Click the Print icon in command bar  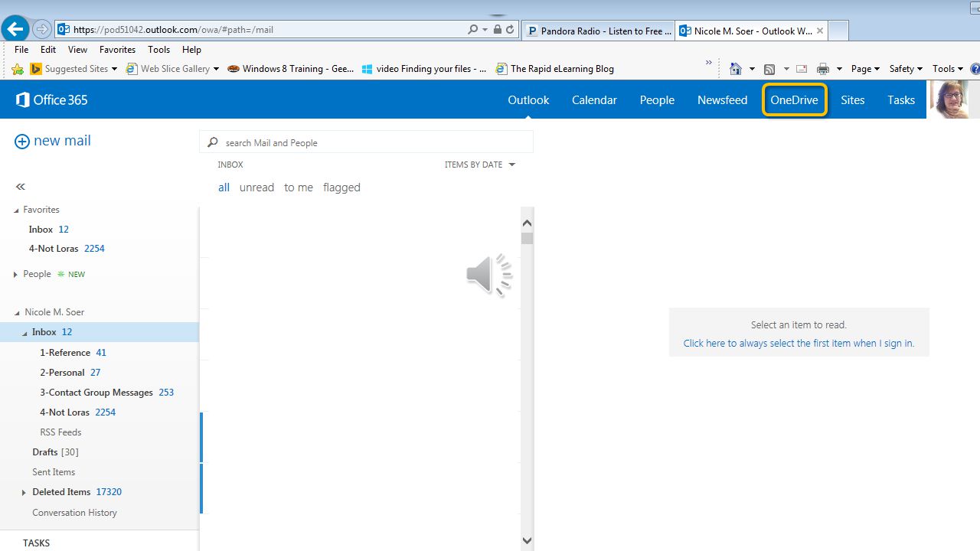[823, 69]
